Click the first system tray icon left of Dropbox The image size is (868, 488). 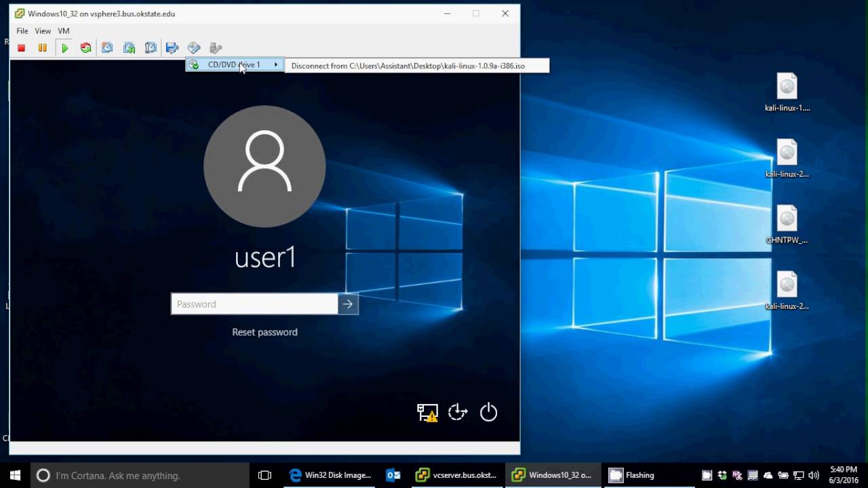click(x=707, y=475)
